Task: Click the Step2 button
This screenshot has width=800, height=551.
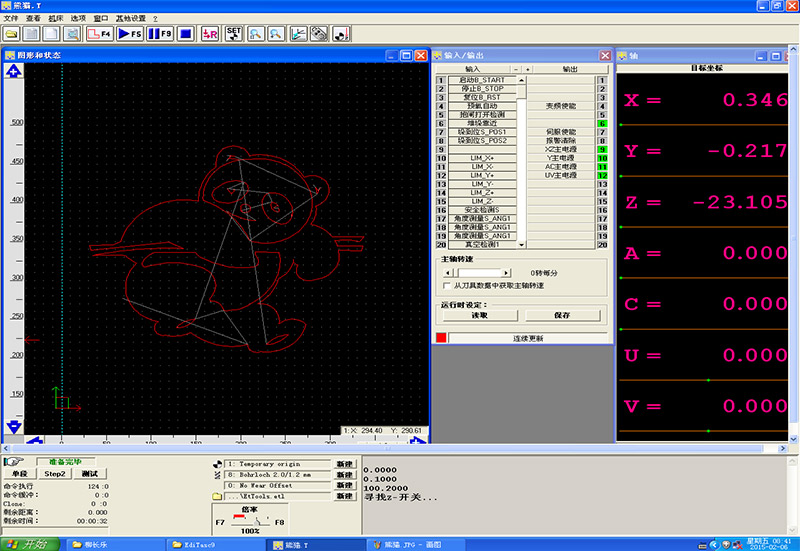Action: click(x=55, y=474)
